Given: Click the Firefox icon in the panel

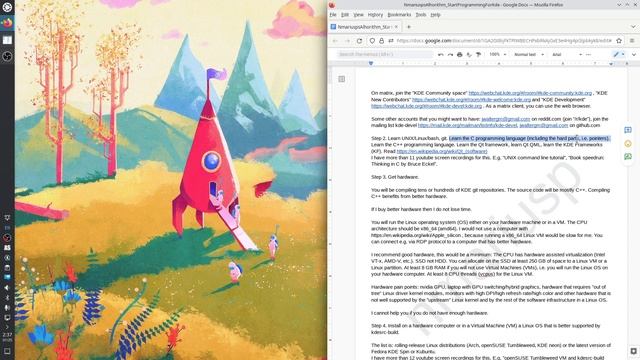Looking at the screenshot, I should [7, 23].
